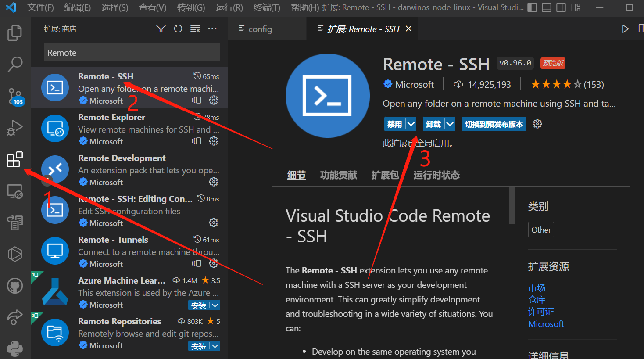Open the 许可证 license link

[x=541, y=312]
